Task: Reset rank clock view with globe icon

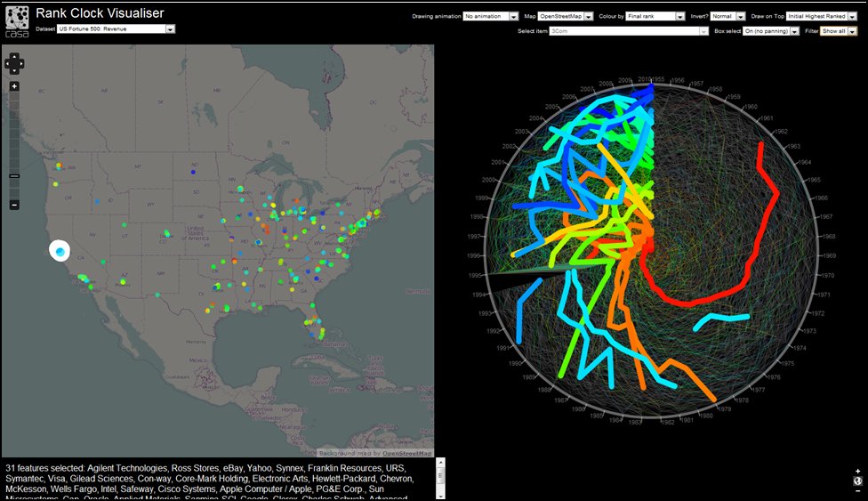Action: 857,481
